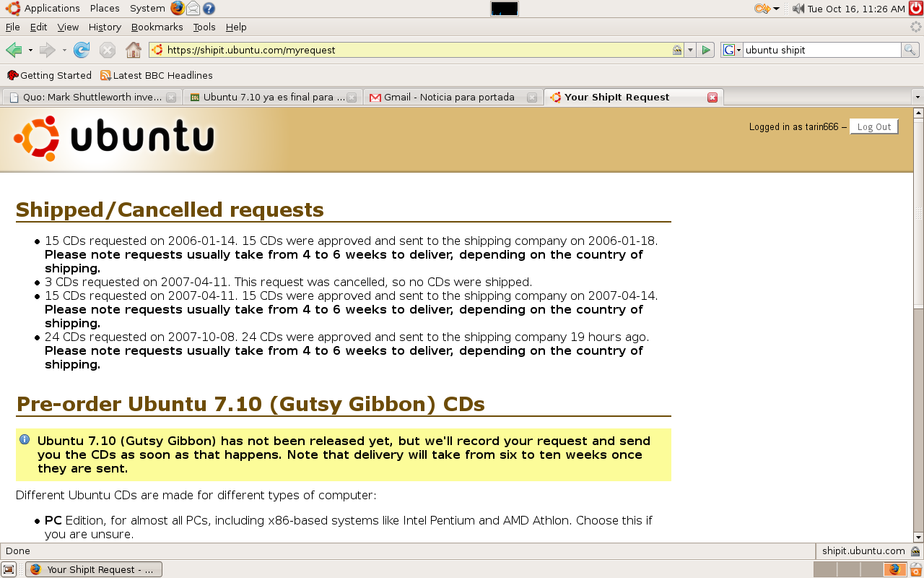Click the red power quit button
Image resolution: width=924 pixels, height=578 pixels.
916,9
